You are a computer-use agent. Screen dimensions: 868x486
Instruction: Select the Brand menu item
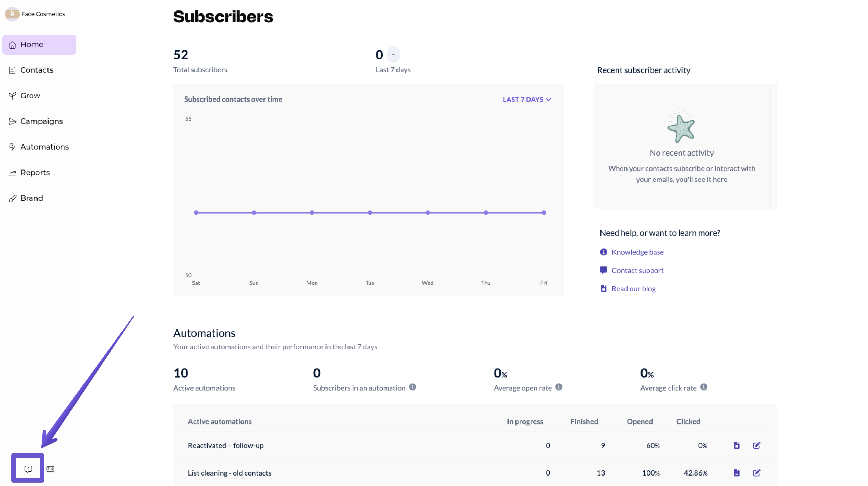(x=32, y=198)
